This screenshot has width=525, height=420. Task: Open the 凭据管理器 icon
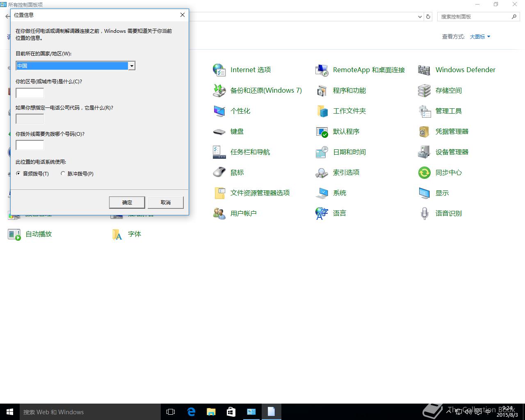425,131
